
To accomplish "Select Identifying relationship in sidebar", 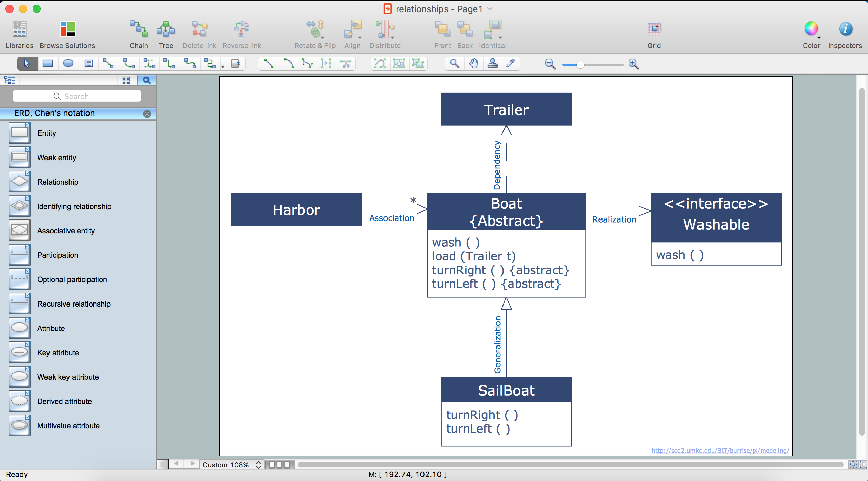I will pos(74,206).
